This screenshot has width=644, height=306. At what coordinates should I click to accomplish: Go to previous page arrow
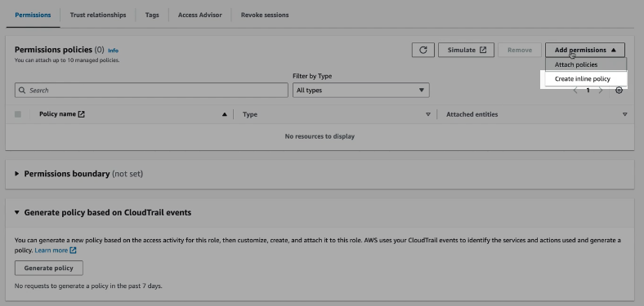pos(575,91)
